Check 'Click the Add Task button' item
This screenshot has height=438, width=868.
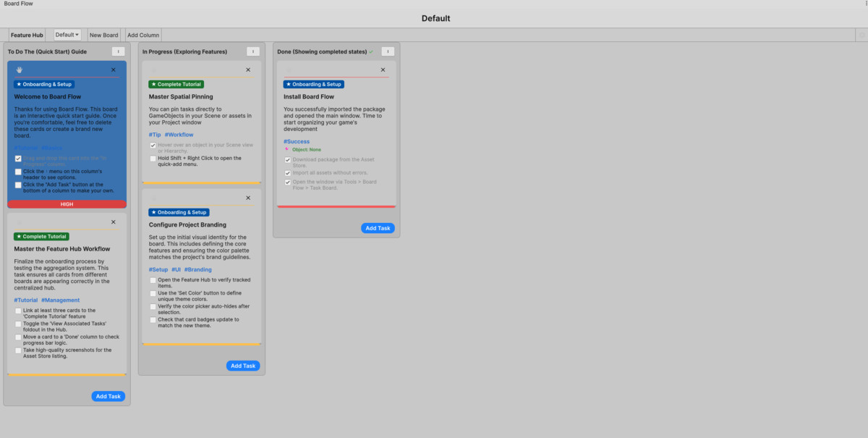tap(18, 185)
